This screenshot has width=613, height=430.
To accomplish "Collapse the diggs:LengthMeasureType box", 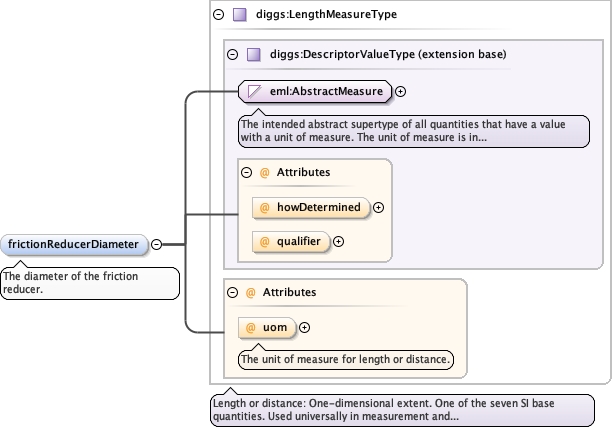I will click(x=219, y=15).
